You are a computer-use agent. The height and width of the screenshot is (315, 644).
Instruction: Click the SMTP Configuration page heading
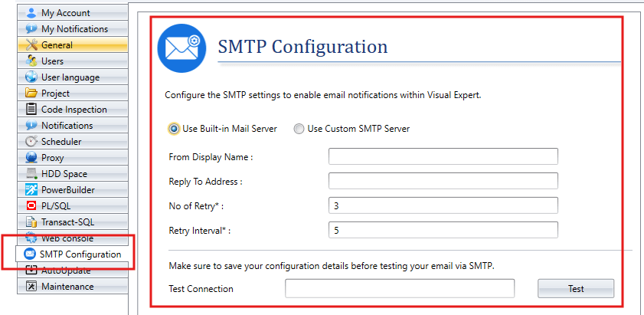(x=302, y=47)
